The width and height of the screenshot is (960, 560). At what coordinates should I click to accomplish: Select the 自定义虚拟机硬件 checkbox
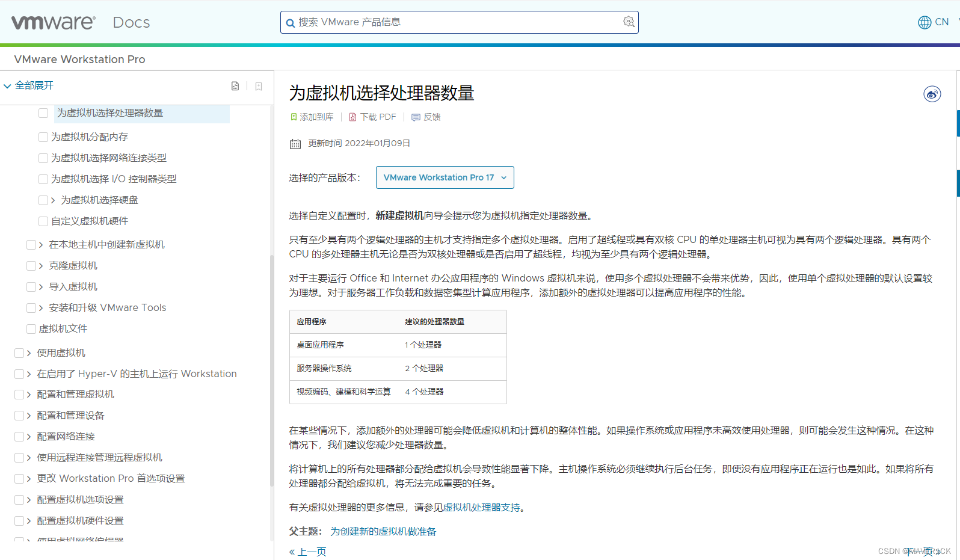(x=43, y=221)
